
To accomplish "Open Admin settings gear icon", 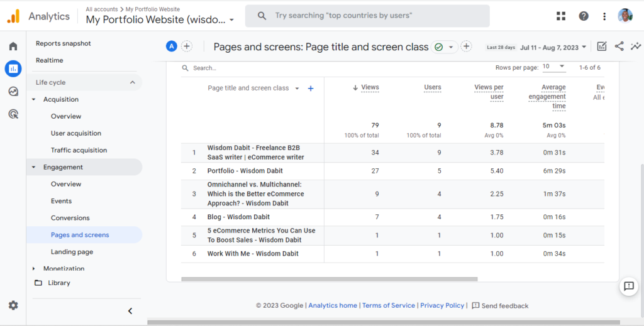I will tap(13, 305).
